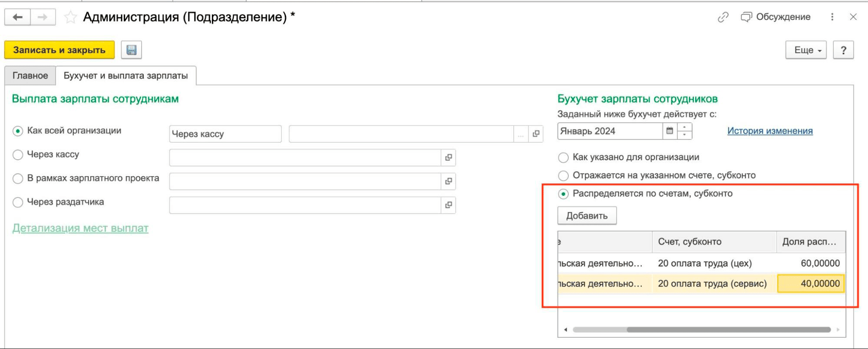Save record with the floppy disk icon
Viewport: 868px width, 349px height.
[132, 50]
